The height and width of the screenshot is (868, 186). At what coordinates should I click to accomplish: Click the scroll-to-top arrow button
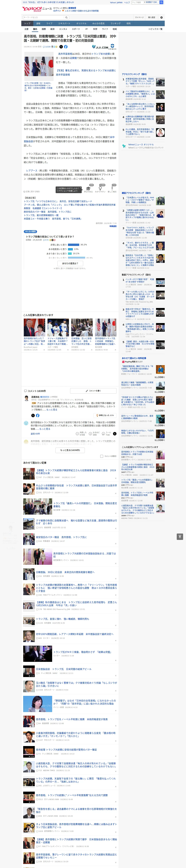tap(180, 536)
